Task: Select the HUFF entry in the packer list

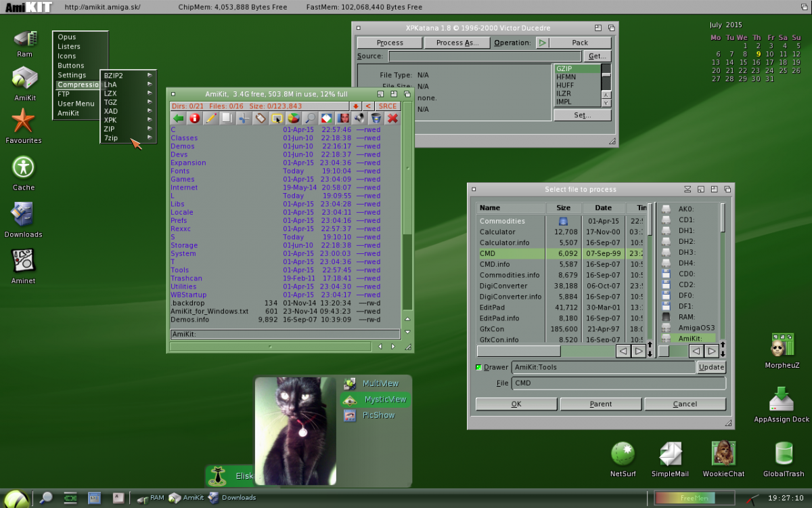Action: [x=577, y=85]
